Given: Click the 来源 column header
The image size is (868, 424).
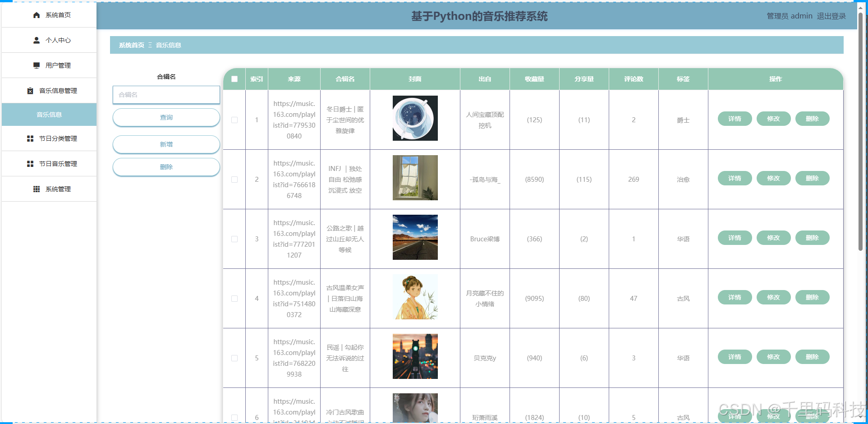Looking at the screenshot, I should (294, 79).
